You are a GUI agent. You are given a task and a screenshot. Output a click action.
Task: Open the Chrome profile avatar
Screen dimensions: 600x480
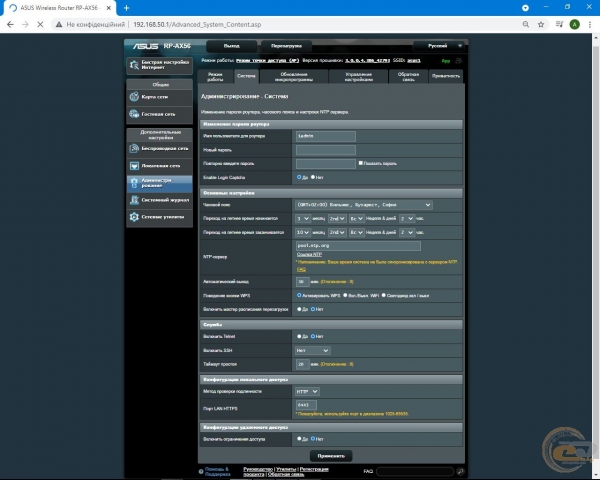point(574,24)
